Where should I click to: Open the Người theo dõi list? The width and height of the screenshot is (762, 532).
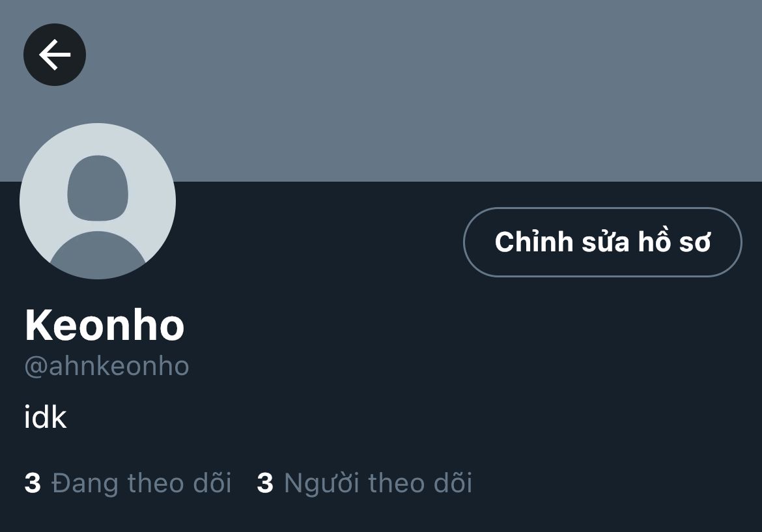tap(365, 483)
